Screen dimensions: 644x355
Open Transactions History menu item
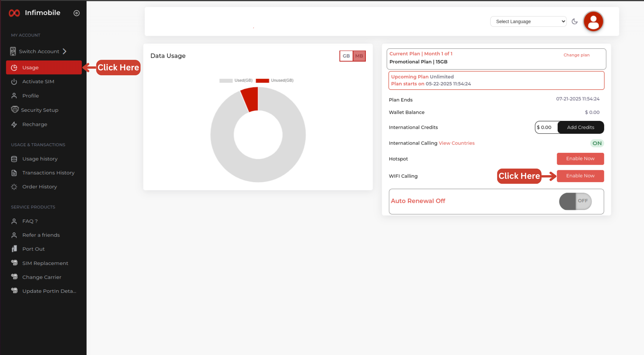(x=48, y=173)
